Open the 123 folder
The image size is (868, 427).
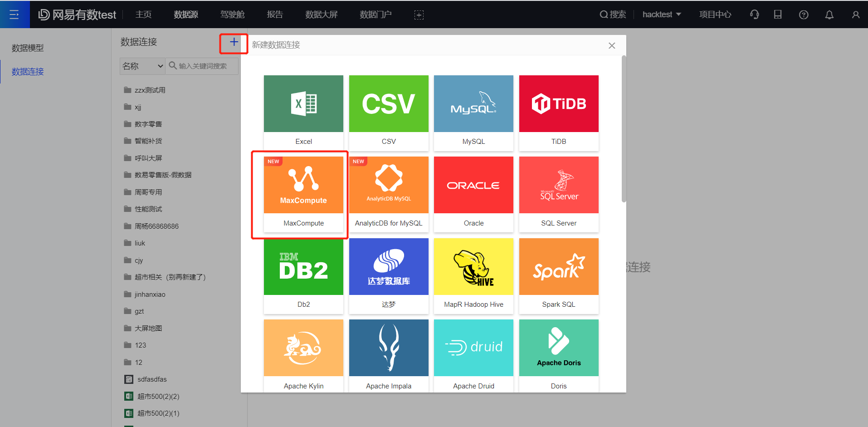coord(135,345)
